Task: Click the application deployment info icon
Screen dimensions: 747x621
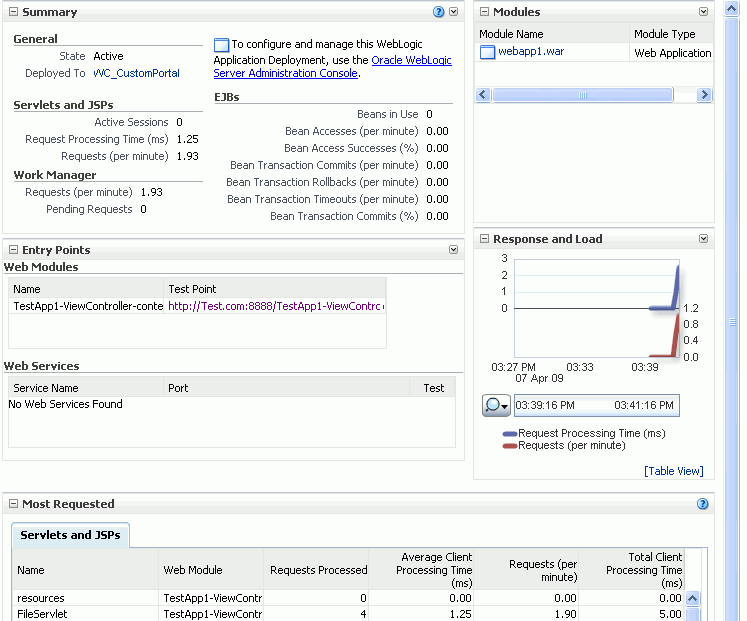Action: [x=221, y=45]
